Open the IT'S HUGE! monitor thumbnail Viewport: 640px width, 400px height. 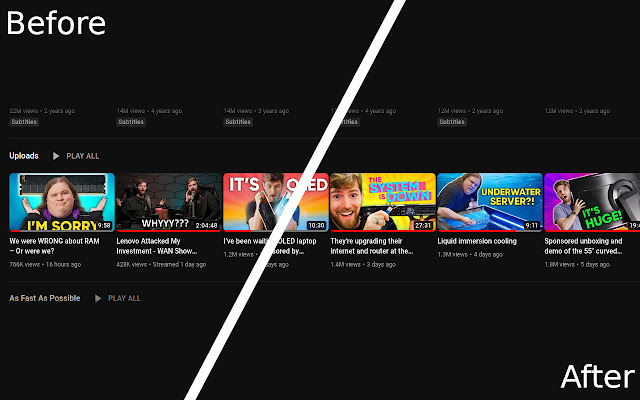click(x=592, y=202)
